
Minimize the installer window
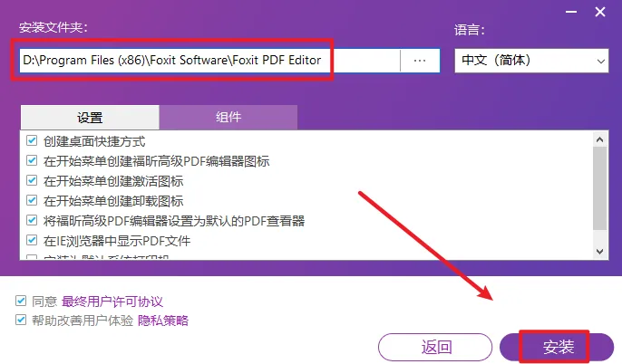[571, 12]
